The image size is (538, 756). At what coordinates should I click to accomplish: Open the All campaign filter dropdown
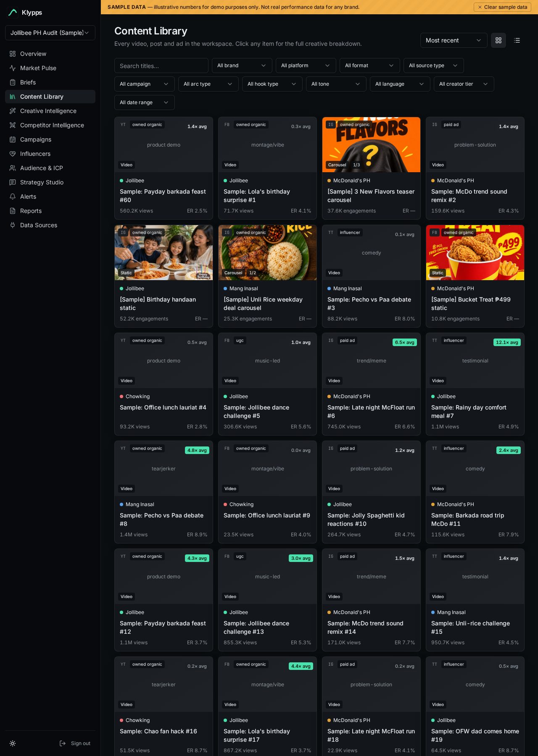tap(145, 84)
